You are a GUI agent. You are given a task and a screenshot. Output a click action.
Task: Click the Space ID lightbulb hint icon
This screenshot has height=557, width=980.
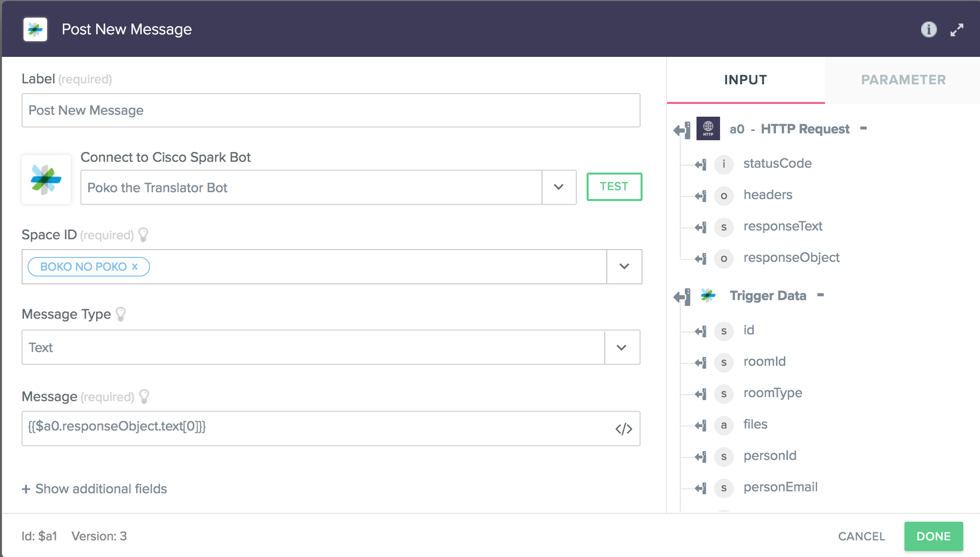(x=143, y=235)
